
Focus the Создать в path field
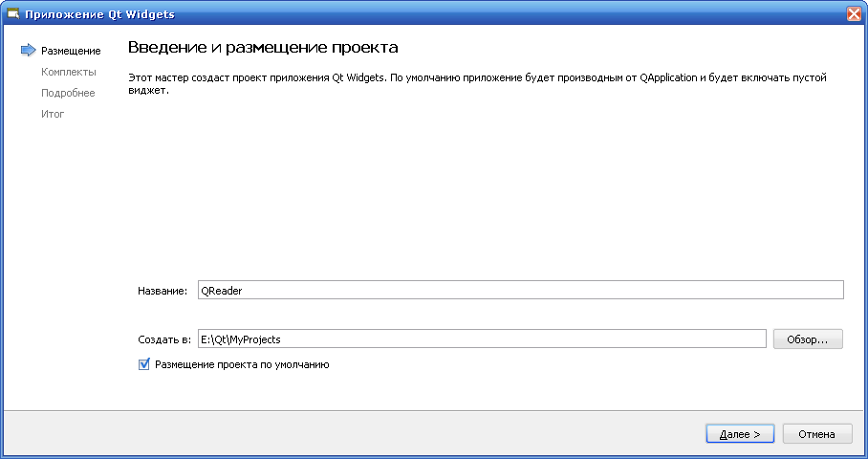482,339
